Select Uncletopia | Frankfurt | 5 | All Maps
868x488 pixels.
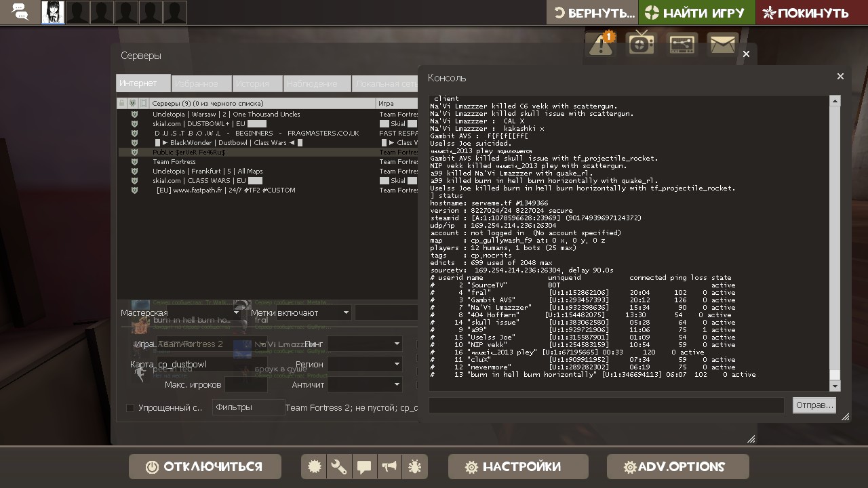coord(267,171)
